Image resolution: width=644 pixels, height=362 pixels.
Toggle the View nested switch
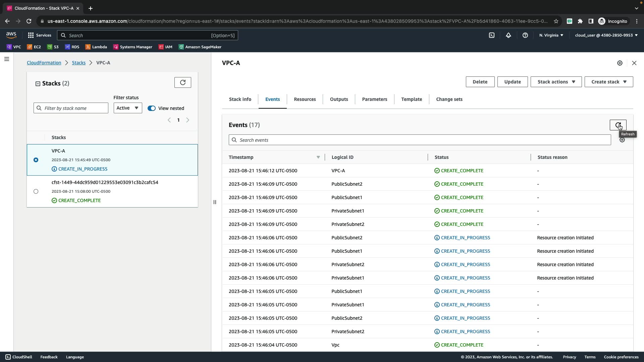tap(152, 108)
